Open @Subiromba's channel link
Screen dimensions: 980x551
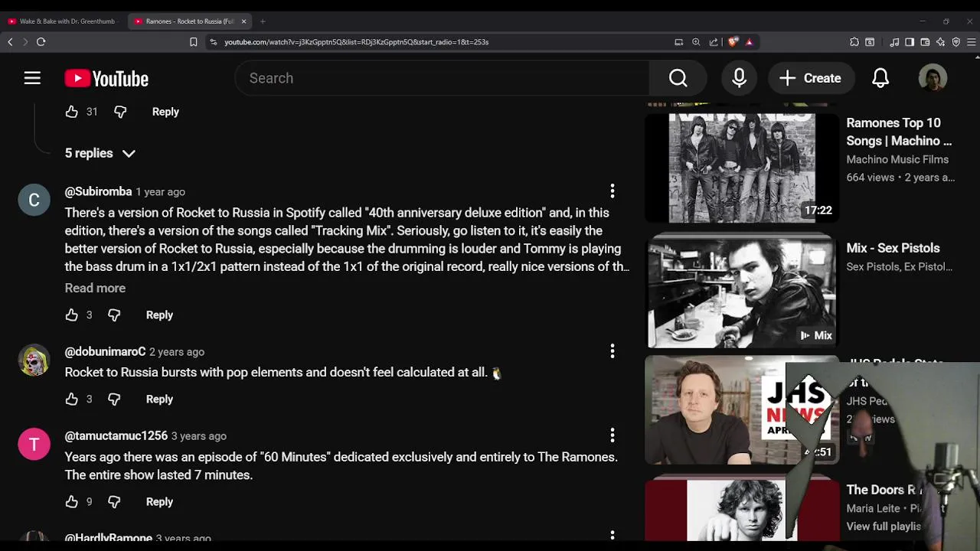(x=98, y=191)
